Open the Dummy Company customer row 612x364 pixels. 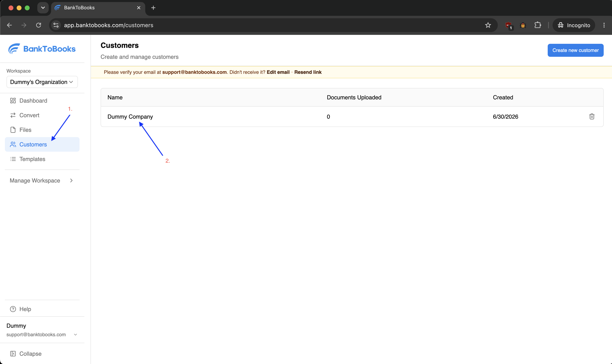(352, 117)
